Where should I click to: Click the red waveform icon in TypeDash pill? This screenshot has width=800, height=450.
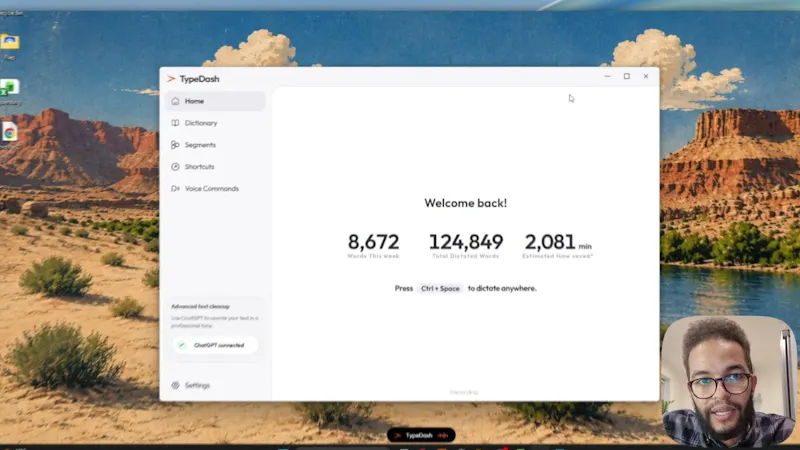(443, 435)
